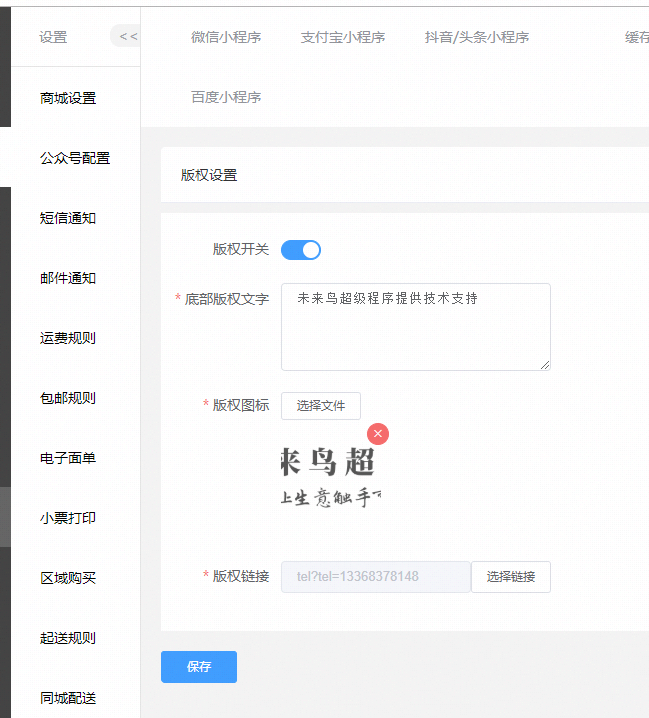Screen dimensions: 649x718
Task: Select the 抖音/头条小程序 tab
Action: coord(476,37)
